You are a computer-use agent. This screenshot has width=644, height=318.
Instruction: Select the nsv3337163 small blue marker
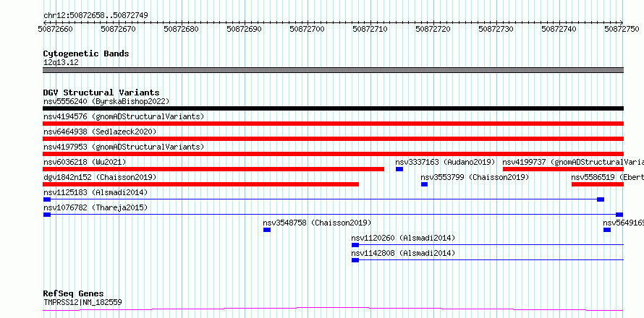(x=399, y=169)
